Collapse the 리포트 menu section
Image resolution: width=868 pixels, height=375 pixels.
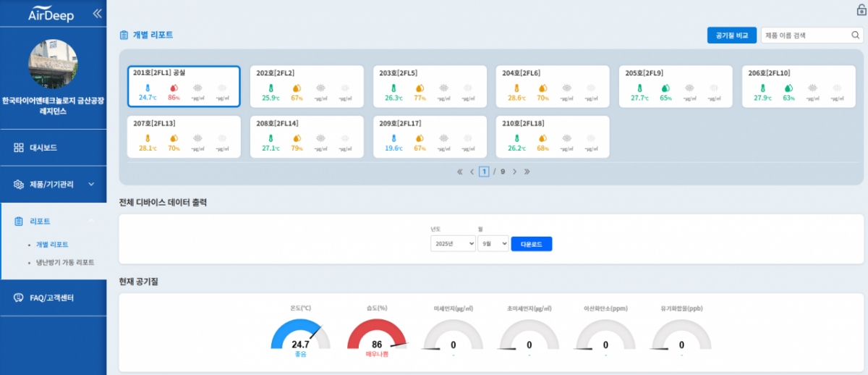(91, 221)
